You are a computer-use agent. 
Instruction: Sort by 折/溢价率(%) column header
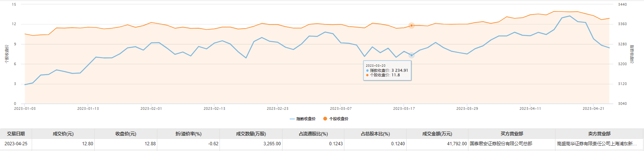tap(188, 134)
